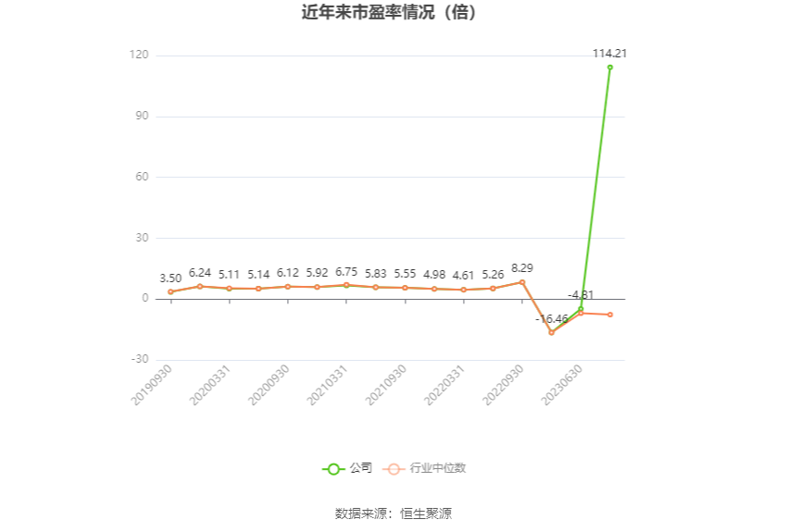787x532 pixels.
Task: Click the 20210331 axis label
Action: point(327,385)
